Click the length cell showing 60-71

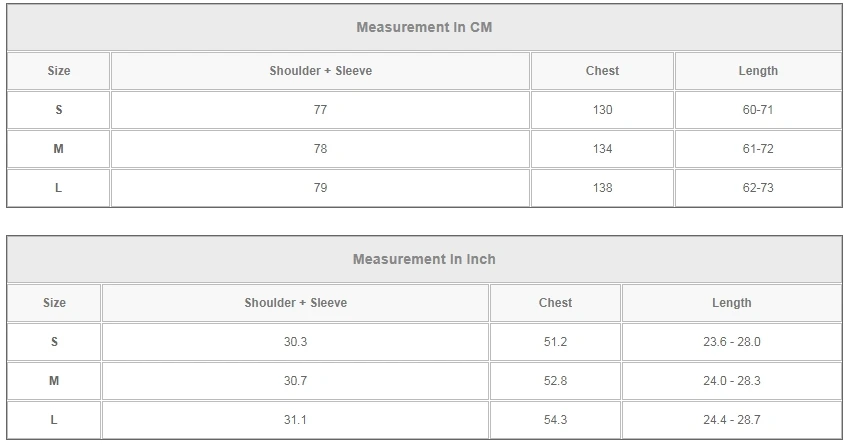pyautogui.click(x=758, y=110)
